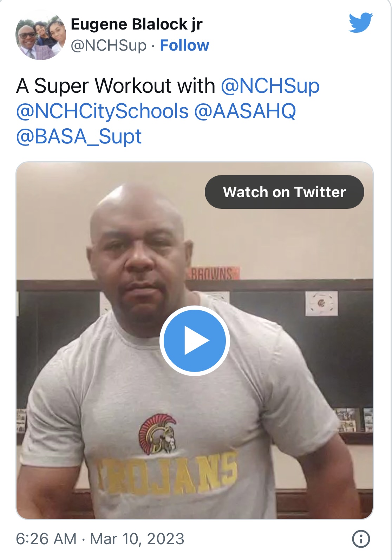The height and width of the screenshot is (560, 392).
Task: Open the tweet info circle icon
Action: pyautogui.click(x=361, y=539)
